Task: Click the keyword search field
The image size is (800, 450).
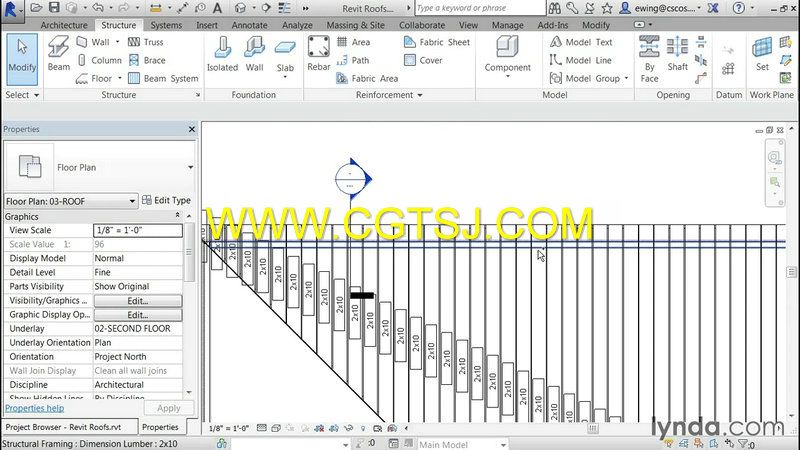Action: [480, 8]
